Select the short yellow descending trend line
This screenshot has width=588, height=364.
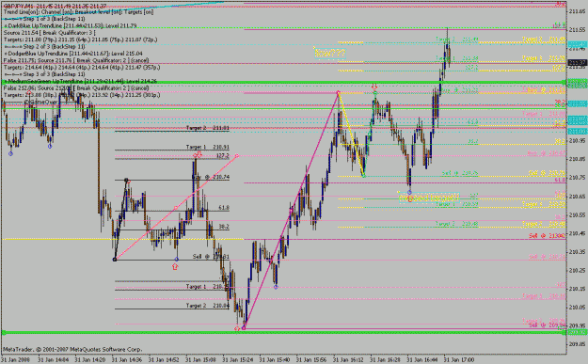(x=351, y=134)
